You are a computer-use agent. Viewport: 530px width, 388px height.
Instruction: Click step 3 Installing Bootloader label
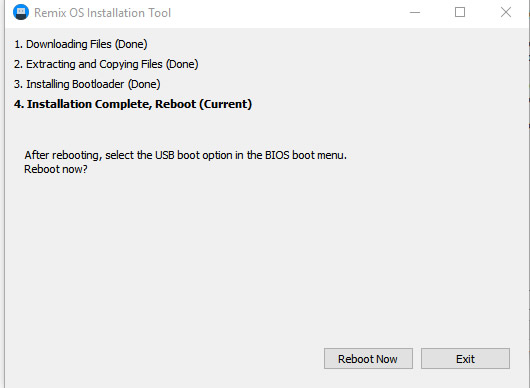[87, 84]
